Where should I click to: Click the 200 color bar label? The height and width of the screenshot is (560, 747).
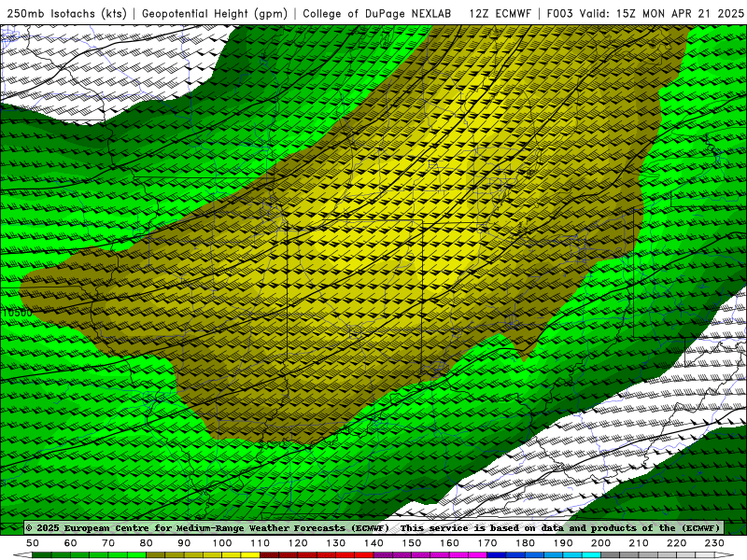click(600, 543)
